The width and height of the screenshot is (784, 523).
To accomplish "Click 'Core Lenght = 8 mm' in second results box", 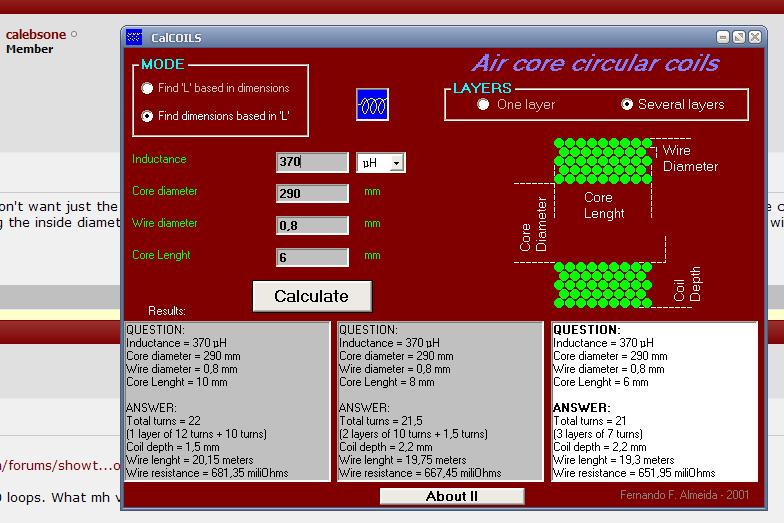I will click(386, 382).
